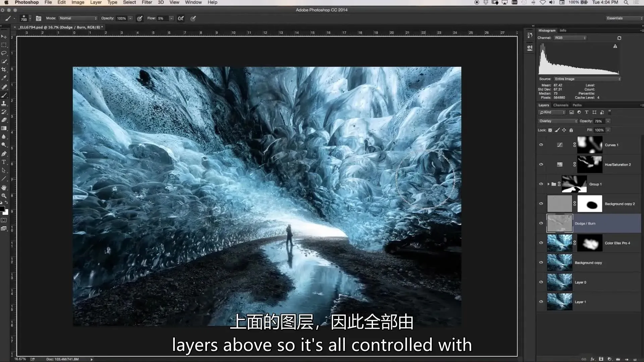Select the Eyedropper tool

click(x=4, y=78)
